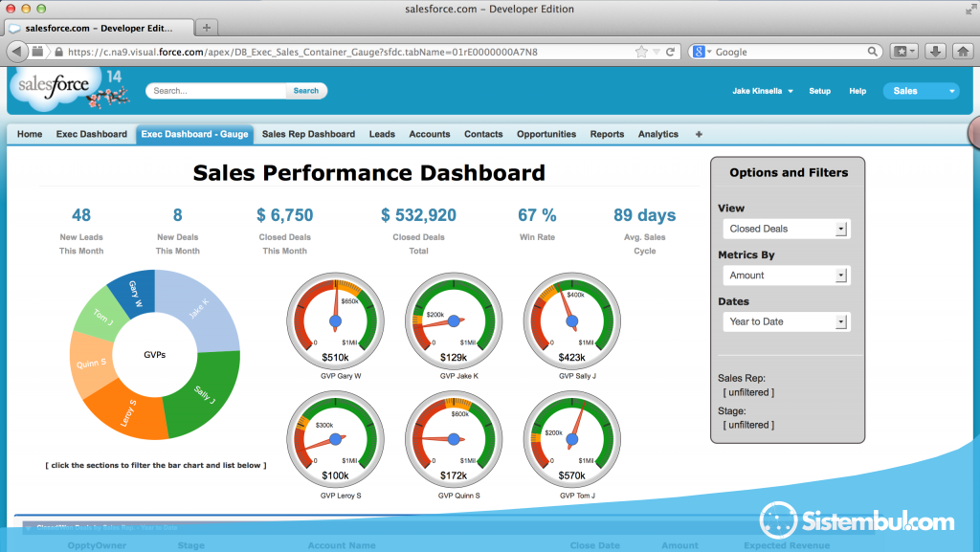The height and width of the screenshot is (552, 980).
Task: Select the Exec Dashboard - Gauge tab
Action: 194,134
